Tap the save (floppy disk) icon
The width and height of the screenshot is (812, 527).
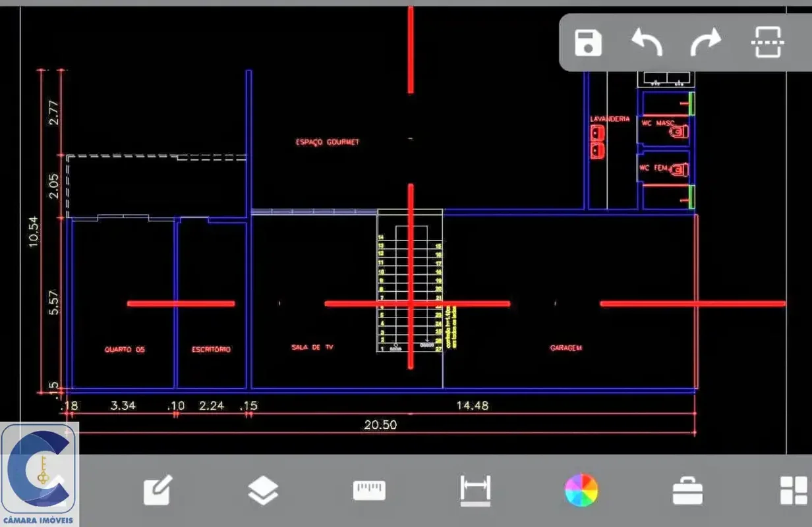(588, 43)
